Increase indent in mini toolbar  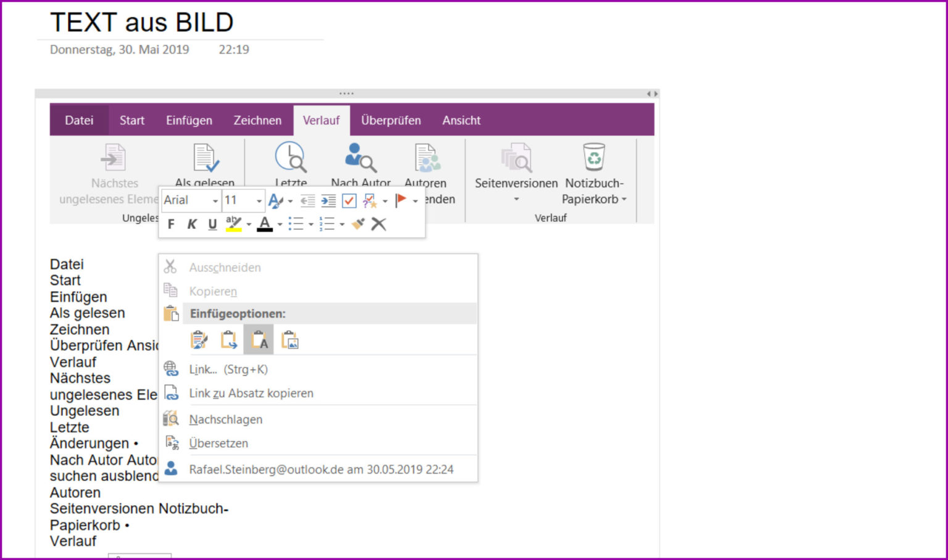coord(328,200)
